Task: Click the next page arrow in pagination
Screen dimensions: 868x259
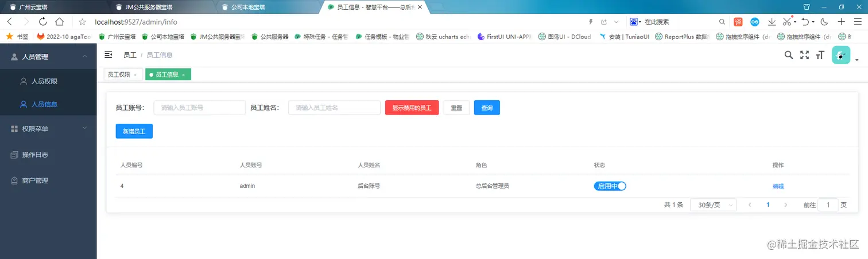Action: (x=786, y=205)
